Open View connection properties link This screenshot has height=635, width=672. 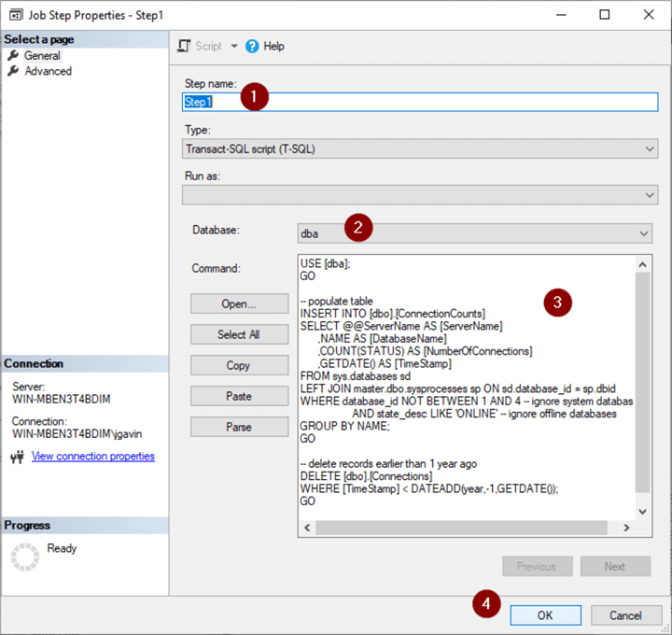click(x=93, y=457)
